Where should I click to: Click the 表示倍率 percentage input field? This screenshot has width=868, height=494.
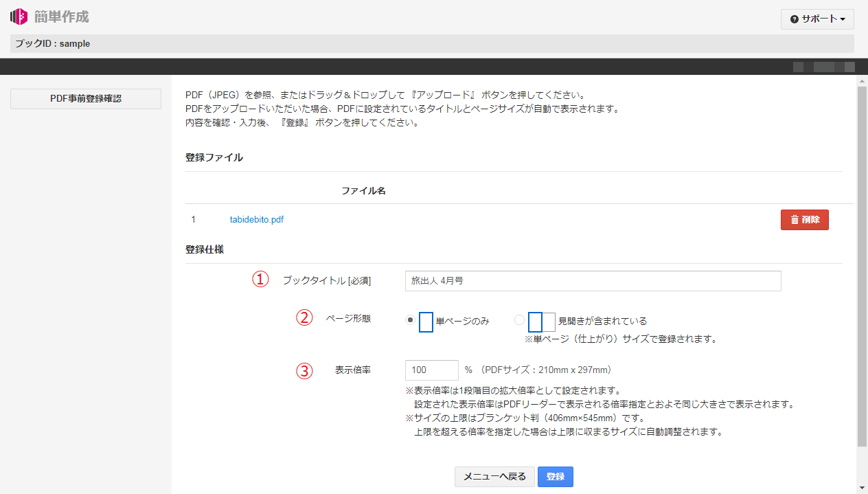click(432, 370)
